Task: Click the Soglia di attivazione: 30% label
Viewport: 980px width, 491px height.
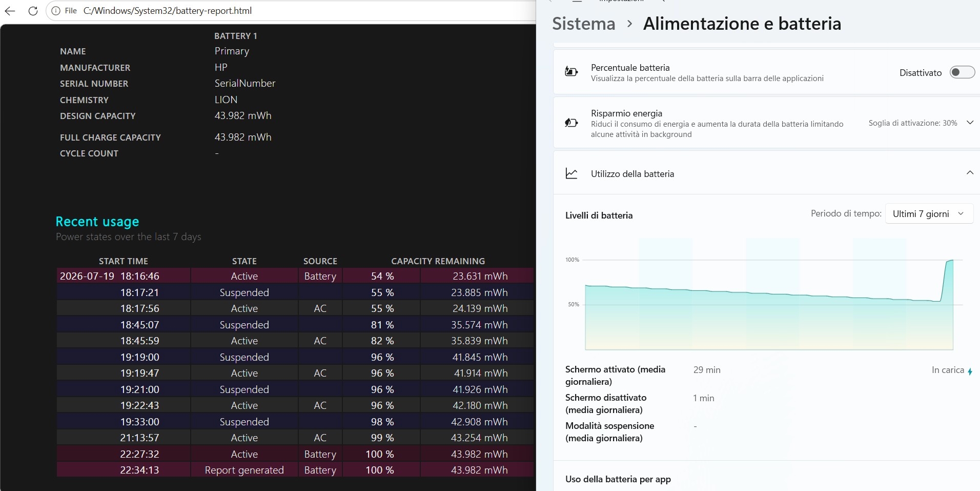Action: click(913, 123)
